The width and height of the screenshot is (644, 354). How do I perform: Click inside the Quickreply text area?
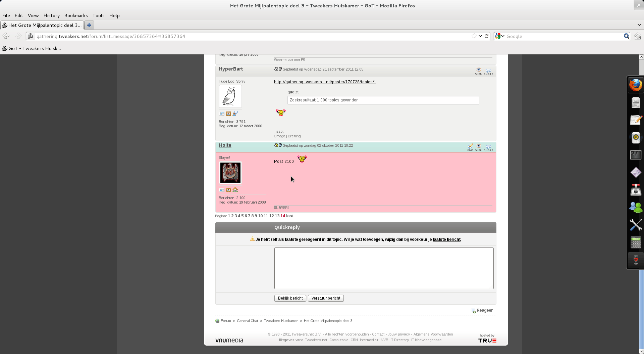(x=384, y=268)
